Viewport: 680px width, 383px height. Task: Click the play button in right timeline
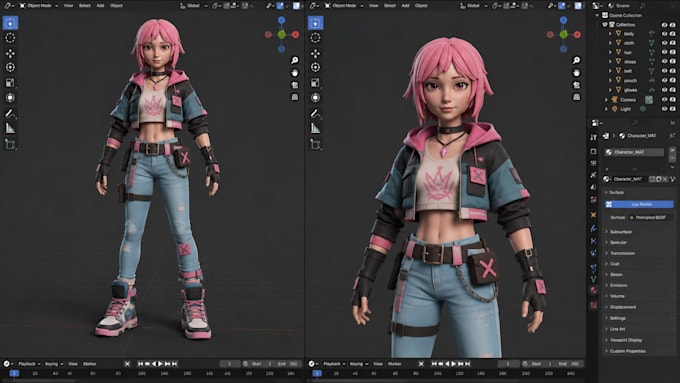454,364
